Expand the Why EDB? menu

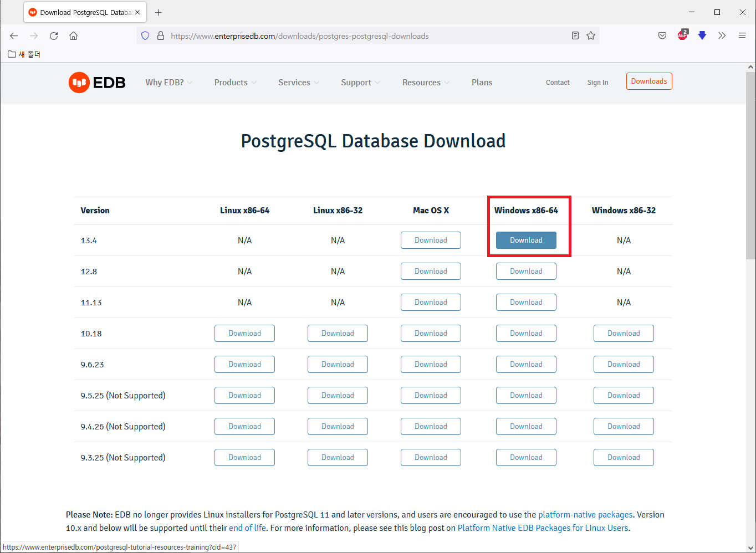169,83
